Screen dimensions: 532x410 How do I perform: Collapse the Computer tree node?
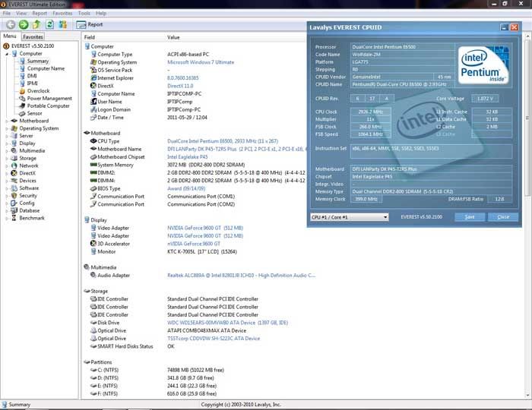click(x=6, y=54)
